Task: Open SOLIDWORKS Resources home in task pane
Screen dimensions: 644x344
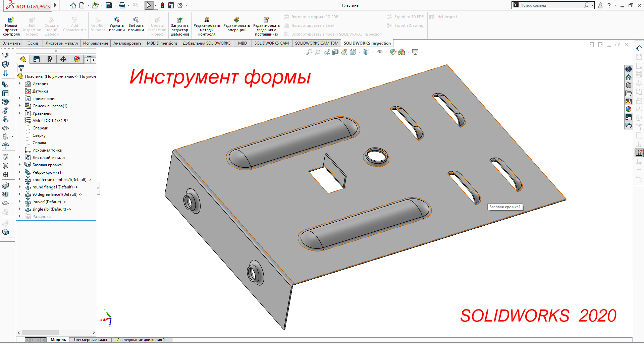Action: 629,77
